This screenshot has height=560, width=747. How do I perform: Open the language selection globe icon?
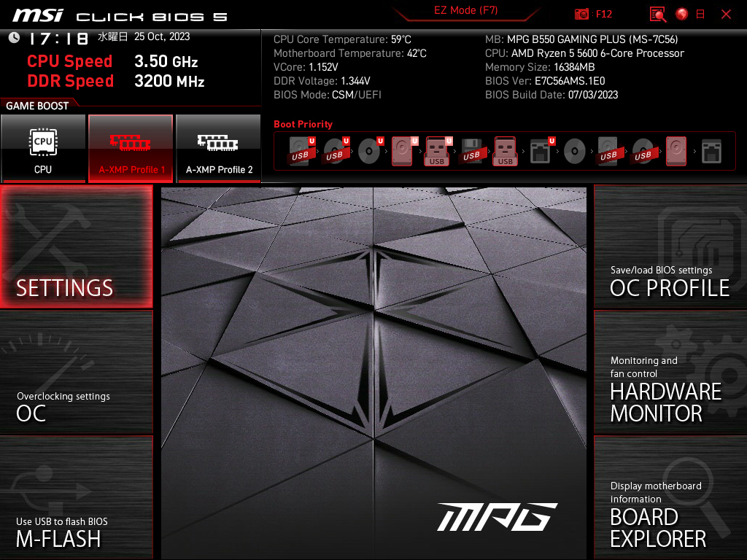[680, 14]
